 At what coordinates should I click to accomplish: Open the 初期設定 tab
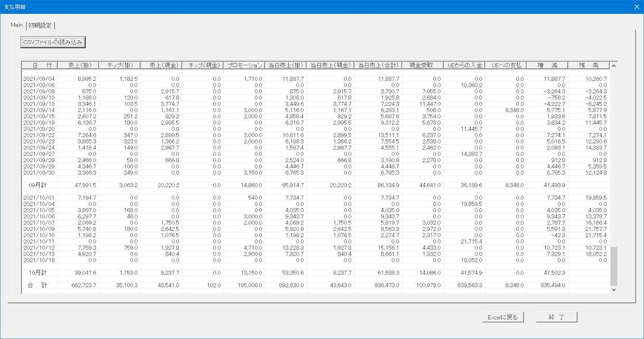click(41, 25)
